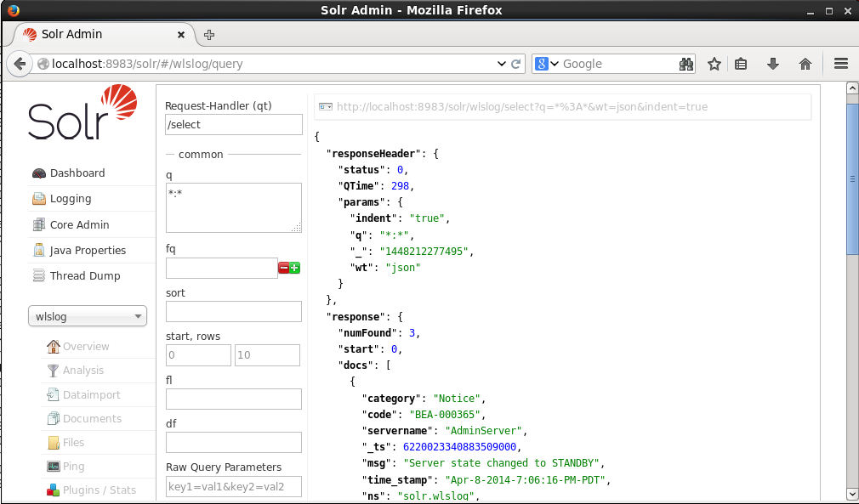Open the bookmarks list icon
This screenshot has height=504, width=859.
tap(741, 64)
